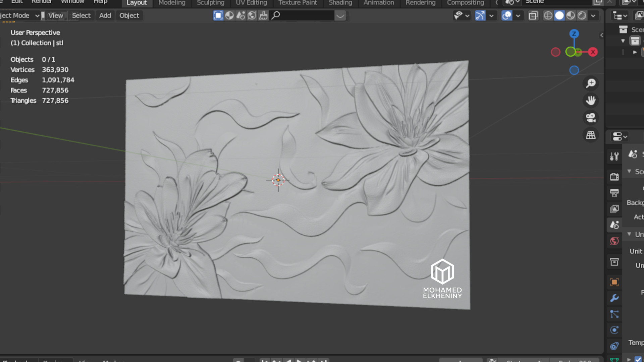Switch to the Sculpting workspace tab
This screenshot has height=362, width=644.
pos(210,3)
